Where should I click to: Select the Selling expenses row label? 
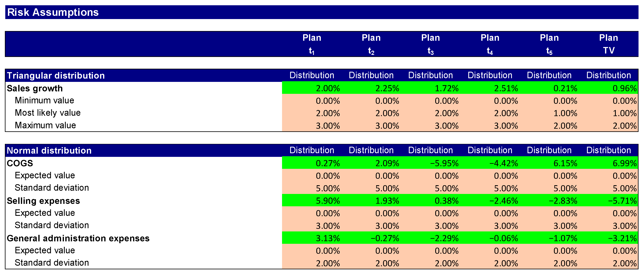coord(43,201)
